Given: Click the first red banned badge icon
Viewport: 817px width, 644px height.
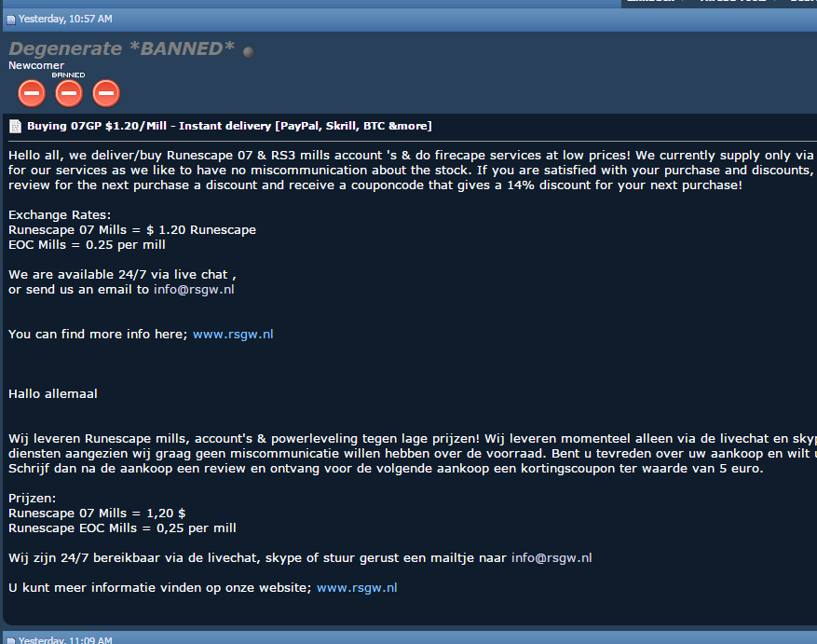Looking at the screenshot, I should (x=32, y=93).
